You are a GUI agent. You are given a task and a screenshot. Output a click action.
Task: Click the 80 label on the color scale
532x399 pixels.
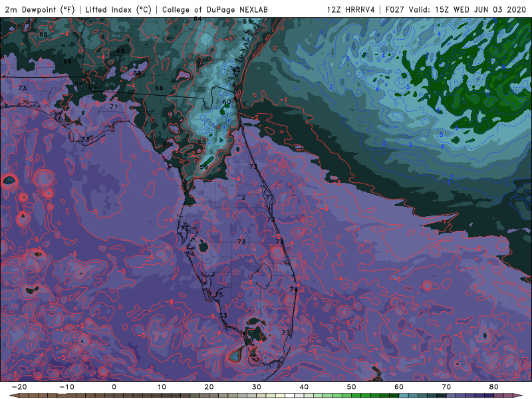[494, 387]
